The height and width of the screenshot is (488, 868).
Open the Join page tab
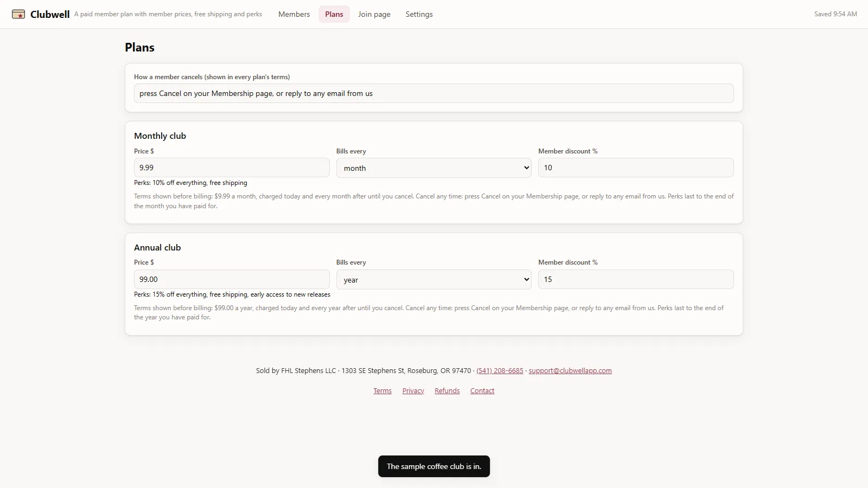click(374, 14)
